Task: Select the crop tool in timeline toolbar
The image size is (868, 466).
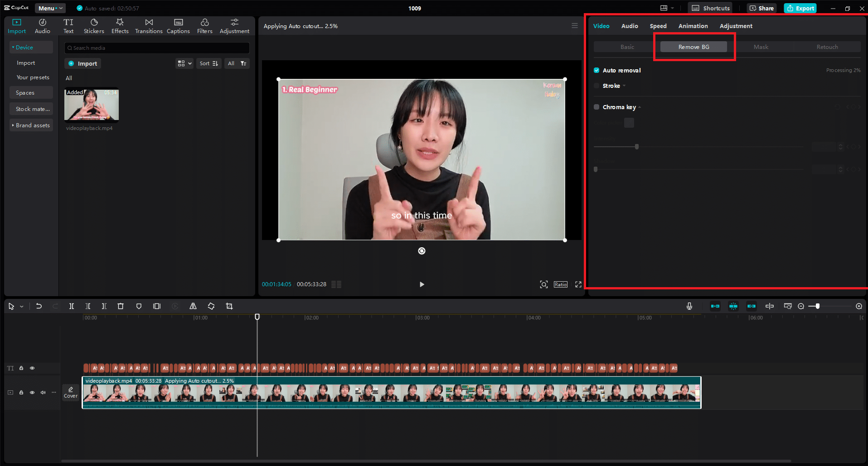Action: point(229,306)
